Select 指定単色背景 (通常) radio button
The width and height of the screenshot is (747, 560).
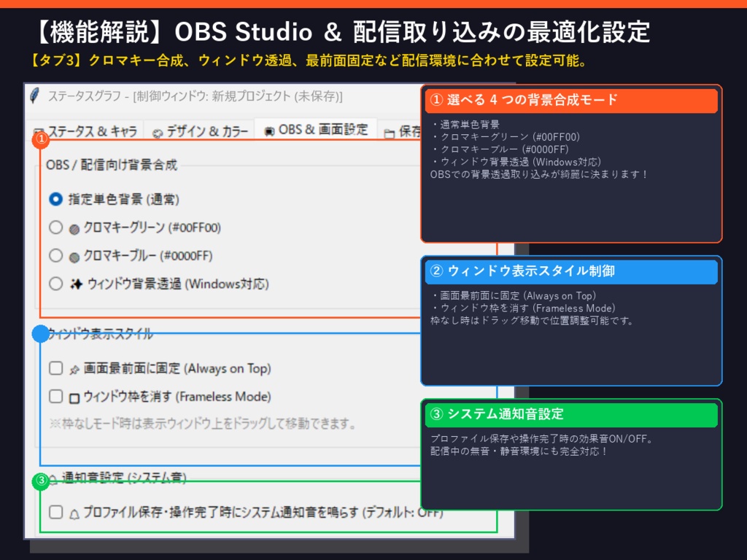[55, 199]
